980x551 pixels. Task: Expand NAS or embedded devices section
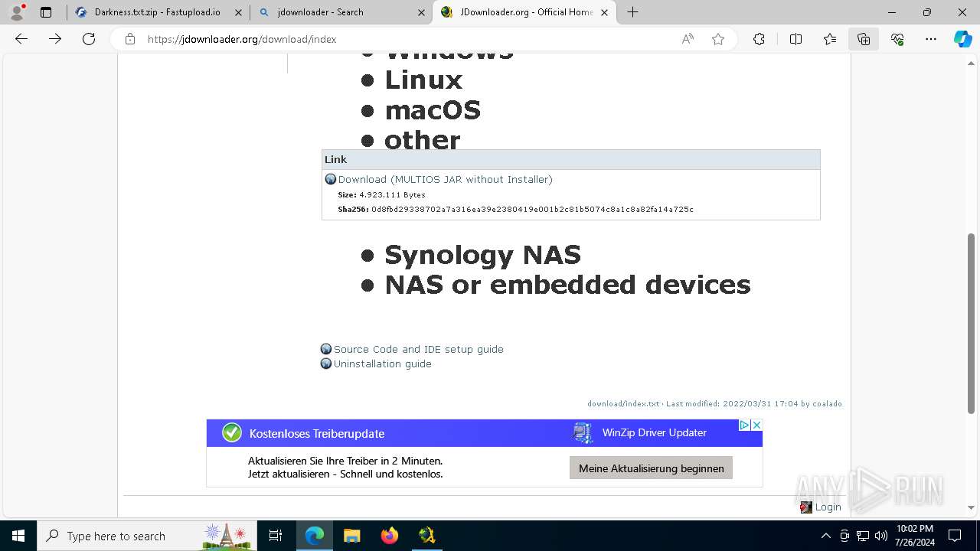(567, 284)
